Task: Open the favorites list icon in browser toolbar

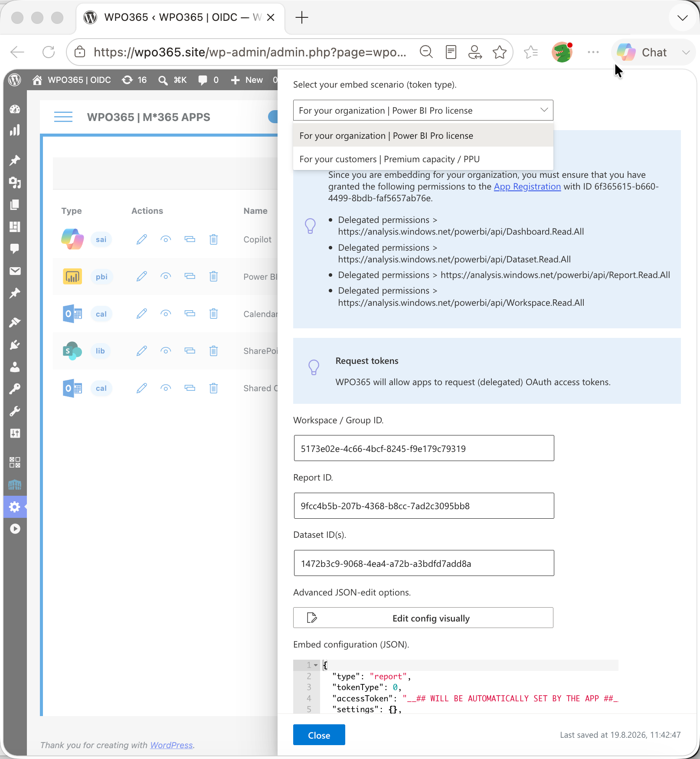Action: click(531, 52)
